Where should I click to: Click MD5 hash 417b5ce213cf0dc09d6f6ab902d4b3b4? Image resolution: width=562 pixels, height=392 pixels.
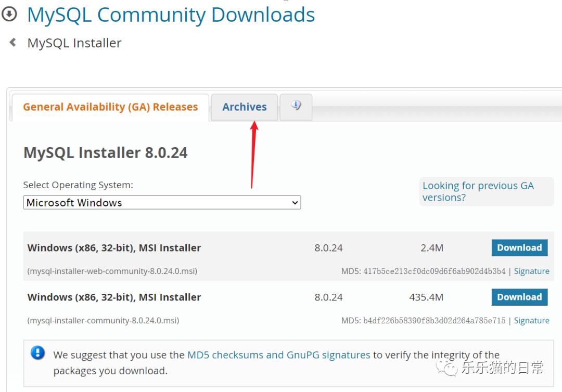[x=435, y=271]
